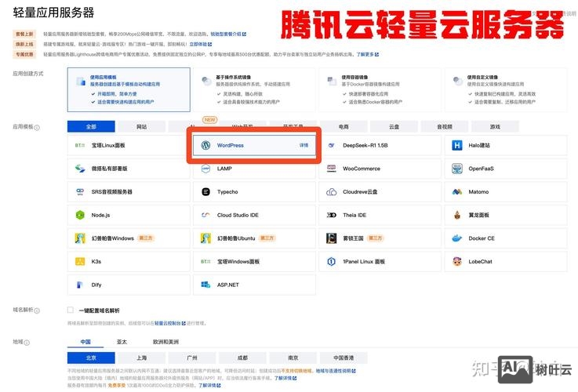Select the 宝塔Windows面板 icon
This screenshot has height=392, width=578.
[x=205, y=261]
